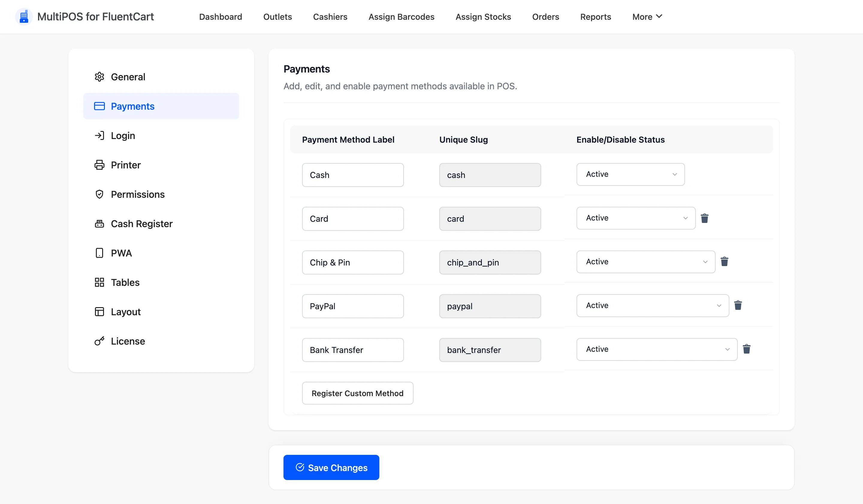Open the Orders nav item
The height and width of the screenshot is (504, 863).
[x=546, y=17]
